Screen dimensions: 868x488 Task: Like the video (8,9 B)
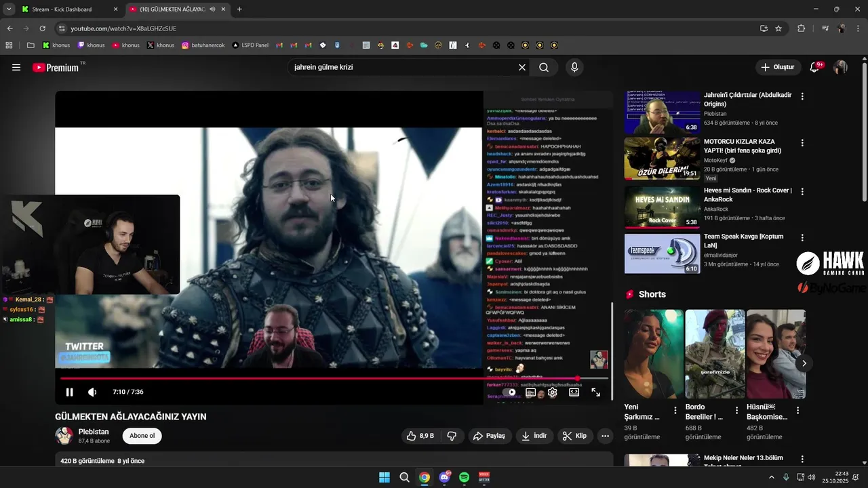420,436
